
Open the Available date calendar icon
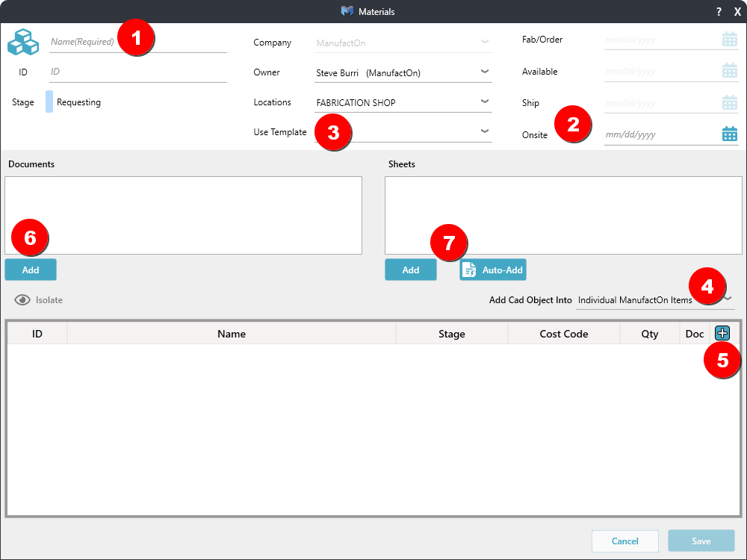729,71
